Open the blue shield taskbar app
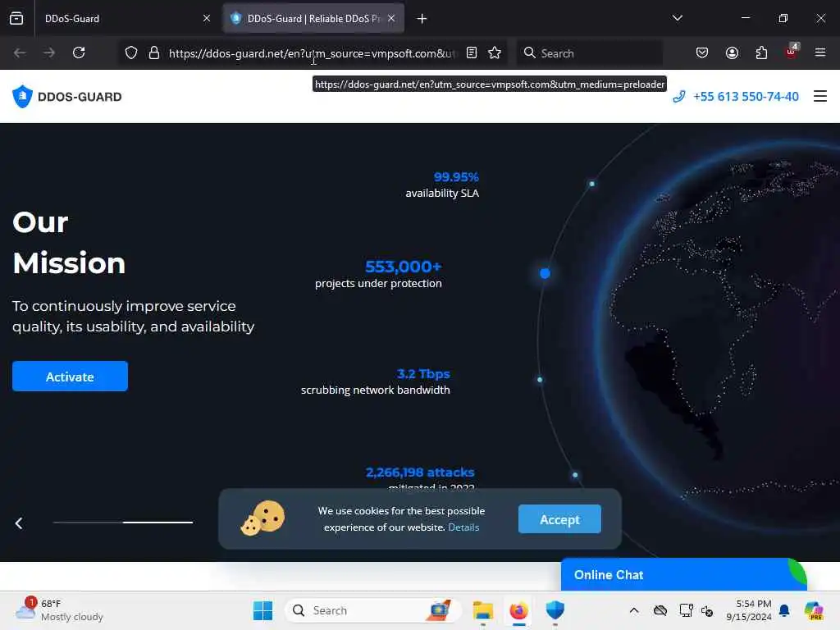 (x=555, y=610)
